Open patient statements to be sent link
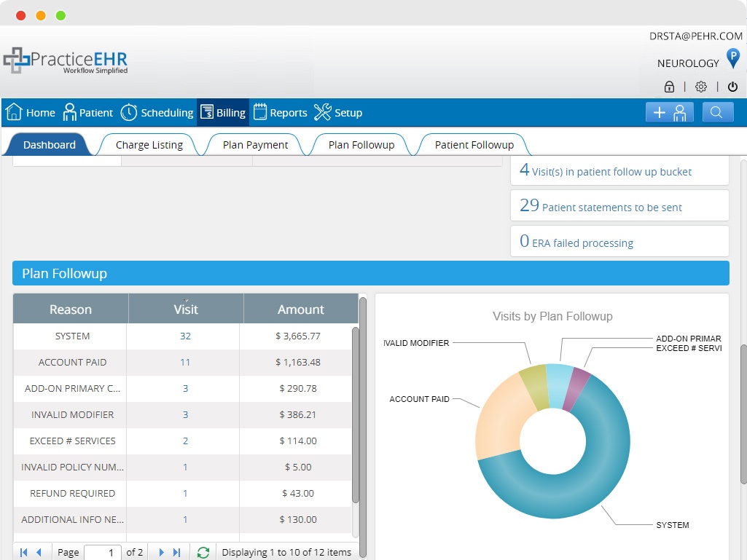Viewport: 747px width, 560px height. click(601, 206)
